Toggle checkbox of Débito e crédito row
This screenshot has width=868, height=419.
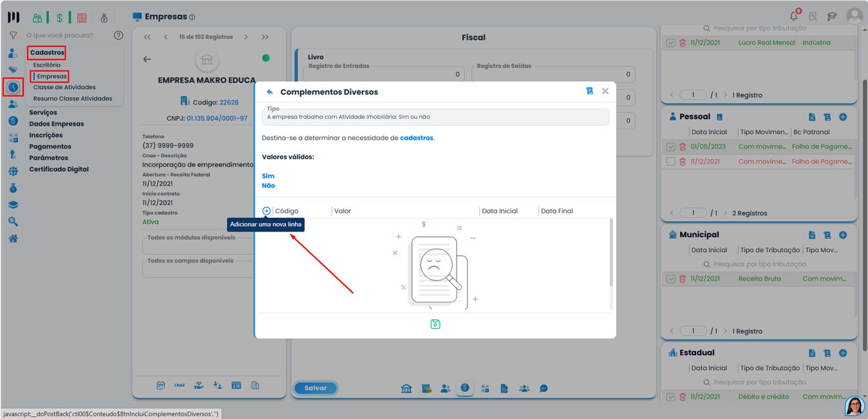click(671, 397)
